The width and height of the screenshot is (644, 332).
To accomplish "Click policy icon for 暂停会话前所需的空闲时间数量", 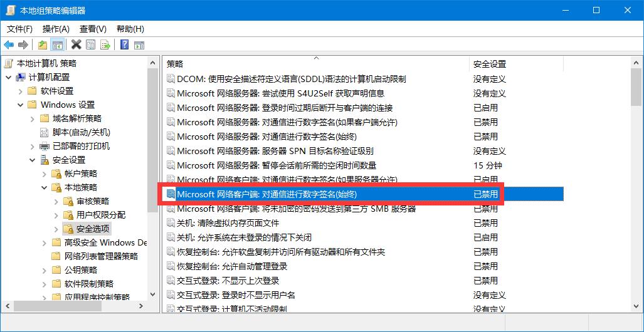I will click(171, 165).
